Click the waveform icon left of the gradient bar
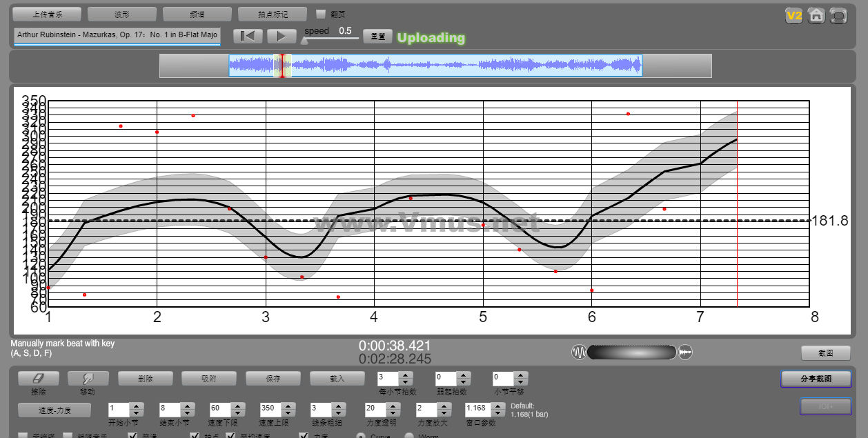 point(579,352)
